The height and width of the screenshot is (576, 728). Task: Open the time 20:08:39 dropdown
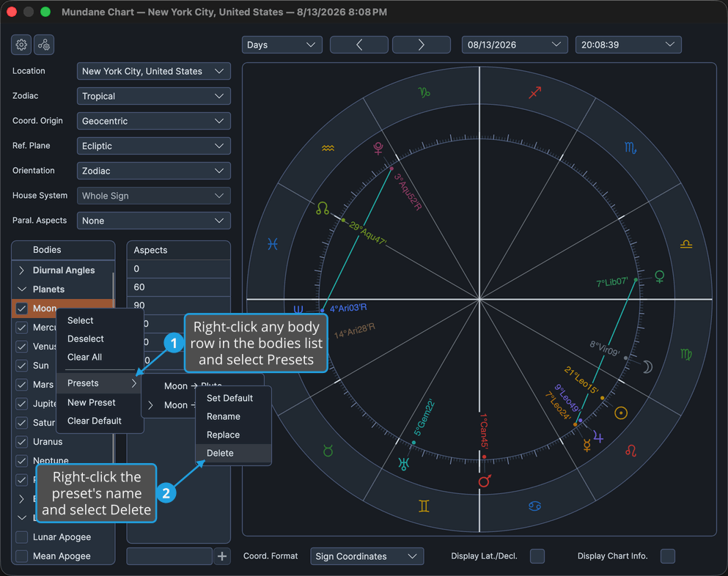628,45
